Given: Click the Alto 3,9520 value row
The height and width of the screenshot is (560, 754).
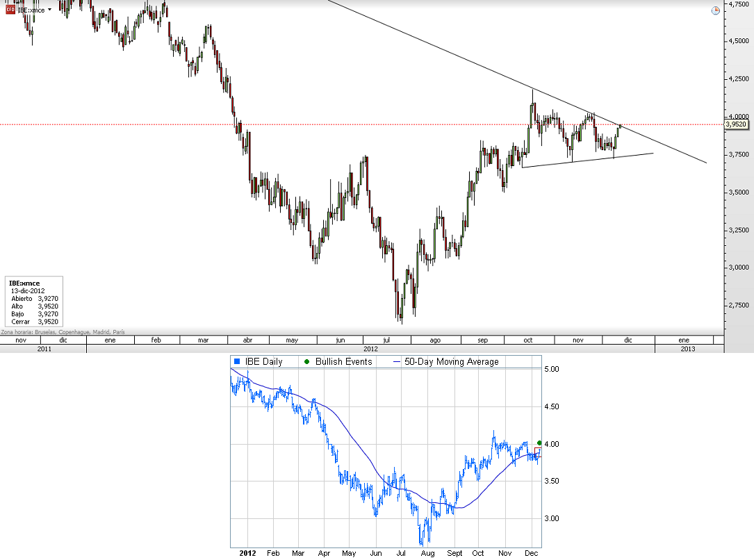Looking at the screenshot, I should pyautogui.click(x=34, y=306).
